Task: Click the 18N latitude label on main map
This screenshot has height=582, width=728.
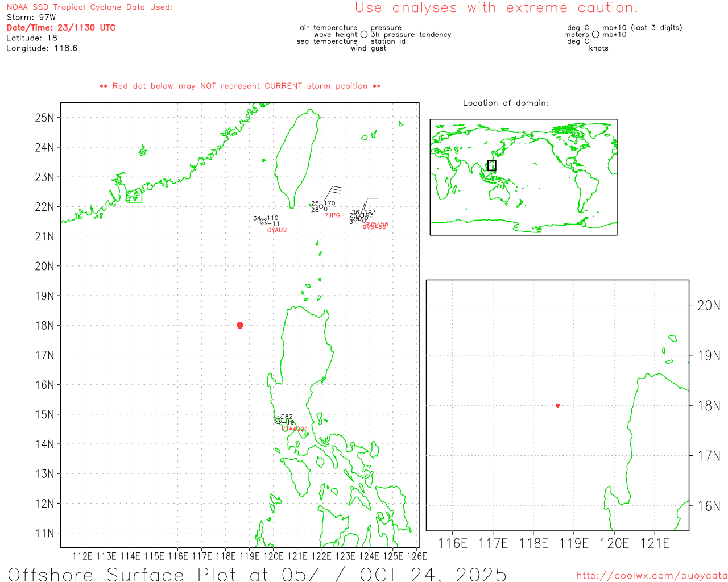Action: 44,326
